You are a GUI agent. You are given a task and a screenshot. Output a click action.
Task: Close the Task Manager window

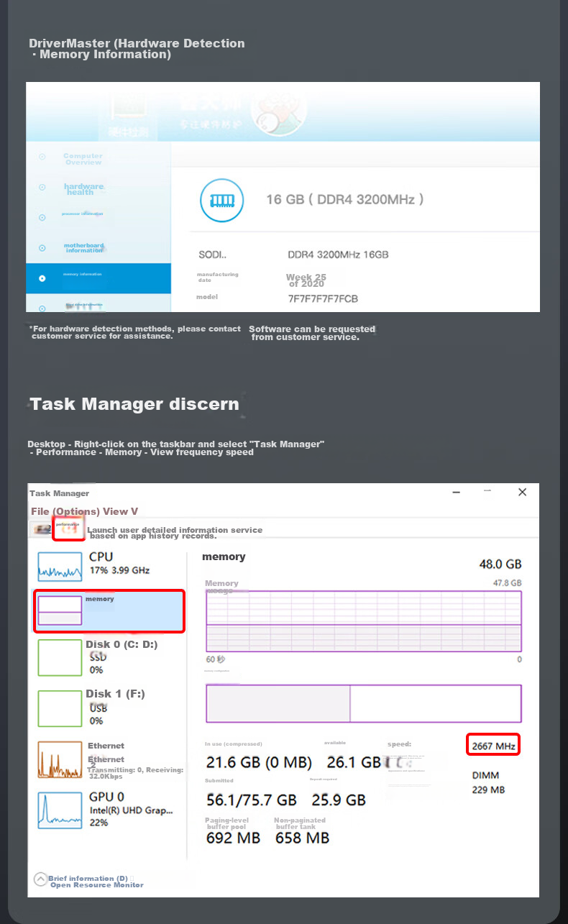(x=523, y=493)
